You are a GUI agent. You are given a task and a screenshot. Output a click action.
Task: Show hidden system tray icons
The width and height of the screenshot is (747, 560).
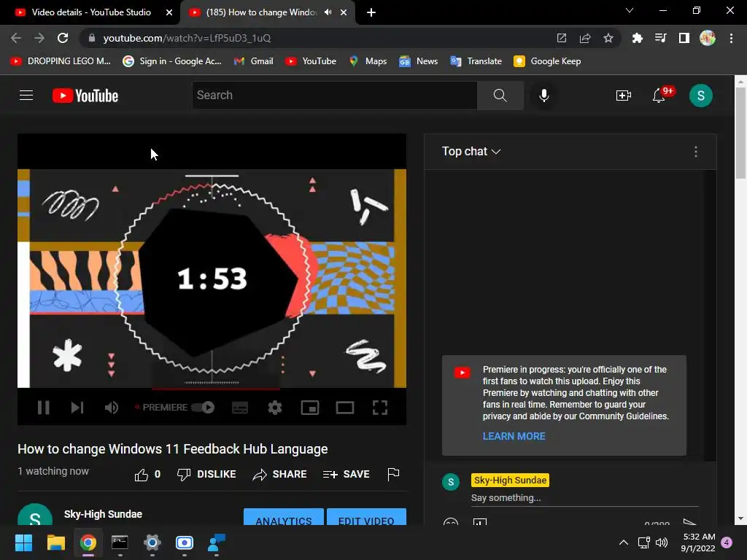tap(623, 542)
